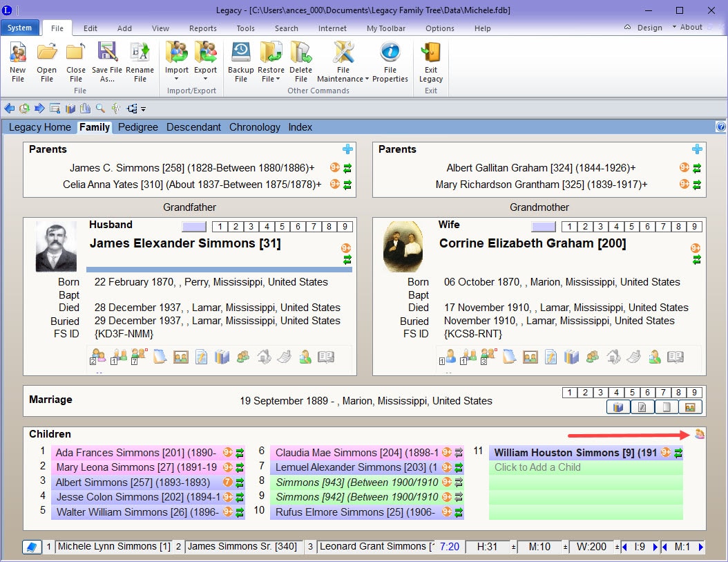The height and width of the screenshot is (562, 728).
Task: Click next arrow beside I:9
Action: coord(655,547)
